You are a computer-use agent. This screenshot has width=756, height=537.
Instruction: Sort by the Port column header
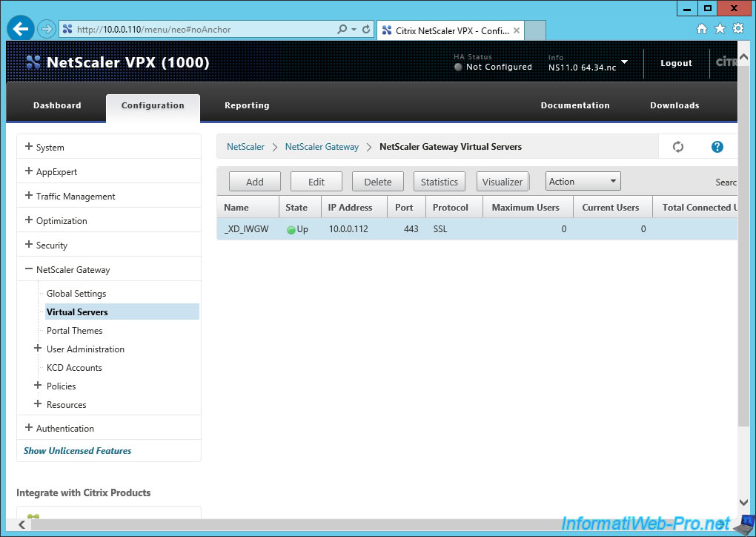406,208
